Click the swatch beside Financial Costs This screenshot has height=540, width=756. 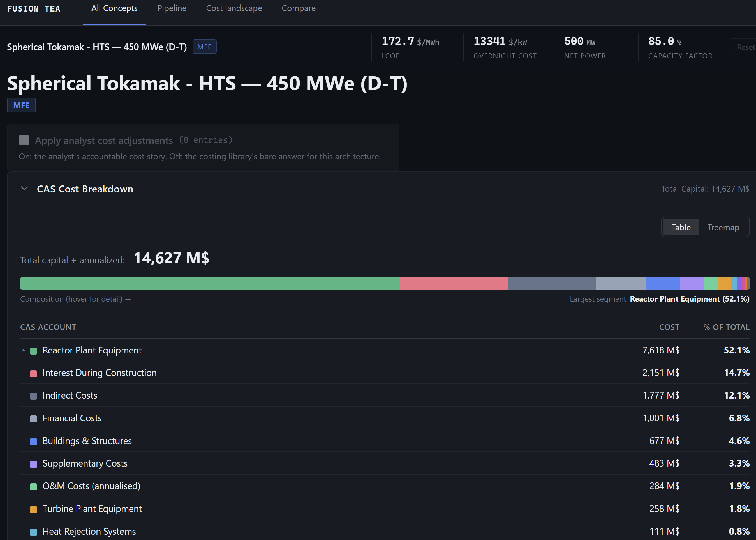coord(33,419)
